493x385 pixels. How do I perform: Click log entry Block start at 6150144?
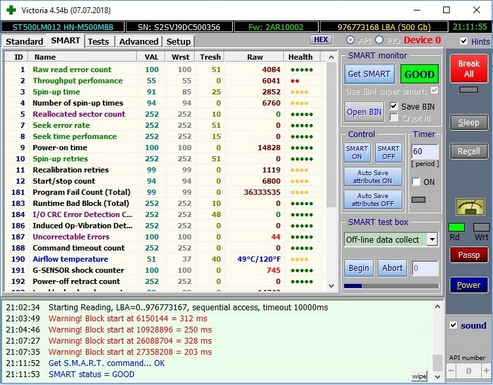pos(127,318)
